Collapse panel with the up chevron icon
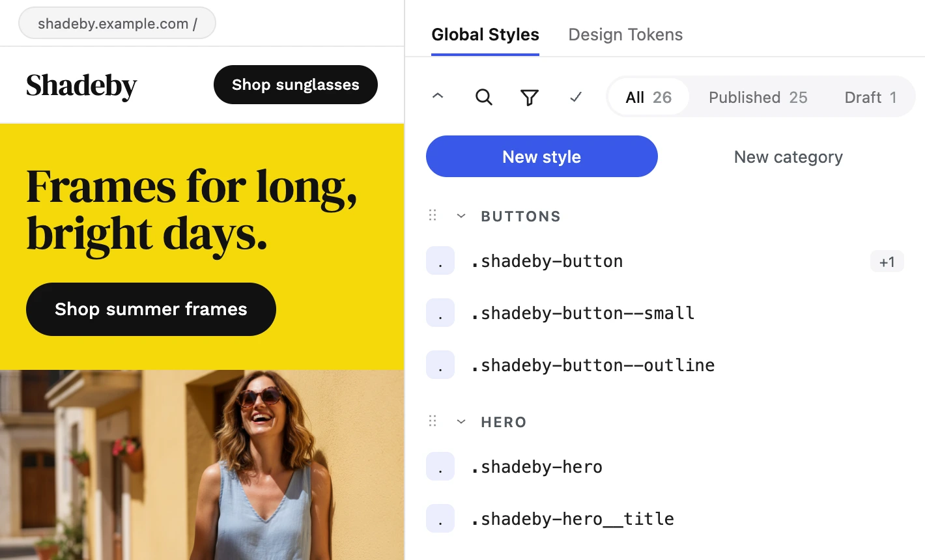The height and width of the screenshot is (560, 925). click(438, 96)
